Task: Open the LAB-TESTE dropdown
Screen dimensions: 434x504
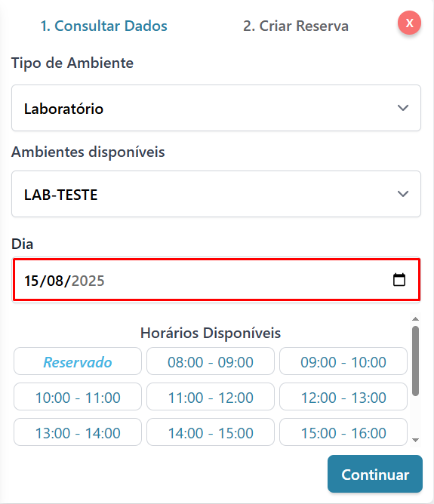Action: tap(216, 194)
